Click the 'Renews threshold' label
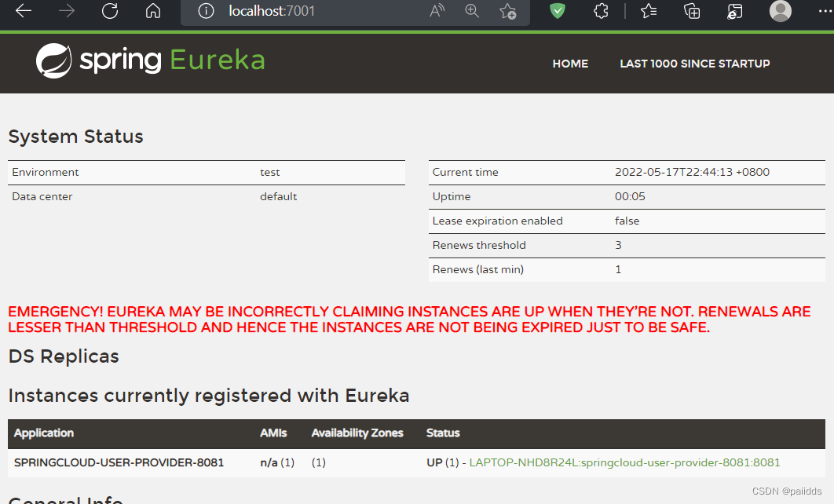834x504 pixels. pyautogui.click(x=479, y=245)
